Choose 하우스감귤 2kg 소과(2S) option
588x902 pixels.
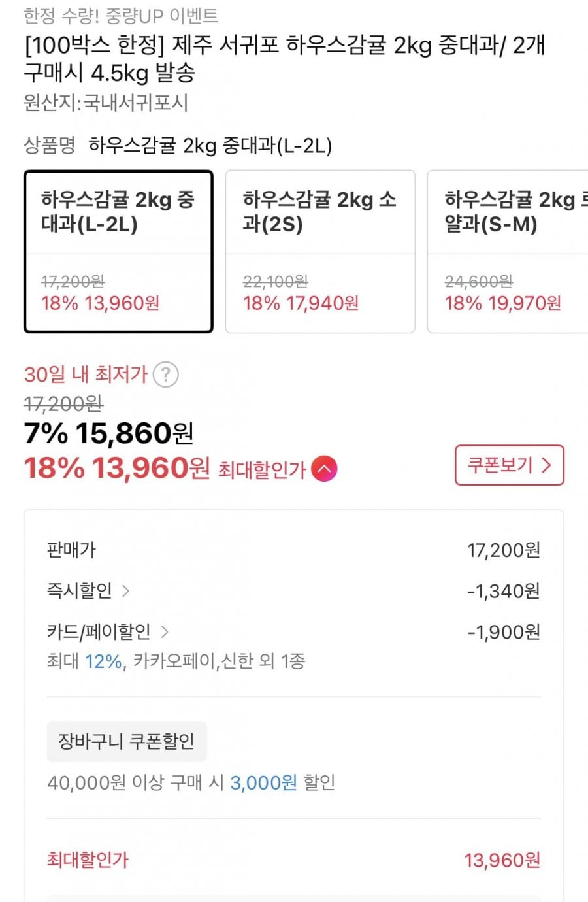[x=320, y=252]
